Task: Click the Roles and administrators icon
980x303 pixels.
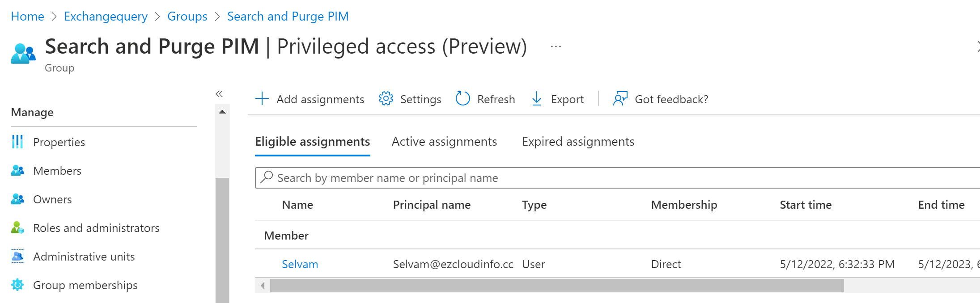Action: click(17, 228)
